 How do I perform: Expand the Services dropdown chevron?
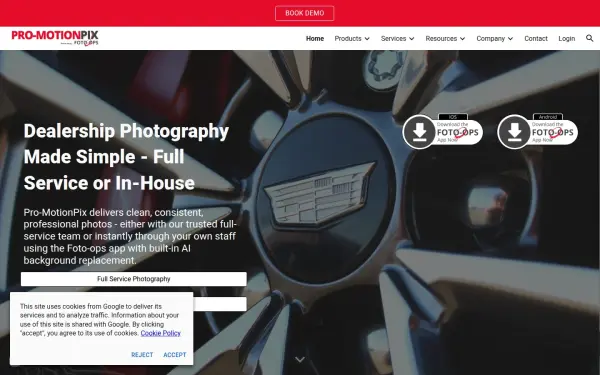point(411,39)
